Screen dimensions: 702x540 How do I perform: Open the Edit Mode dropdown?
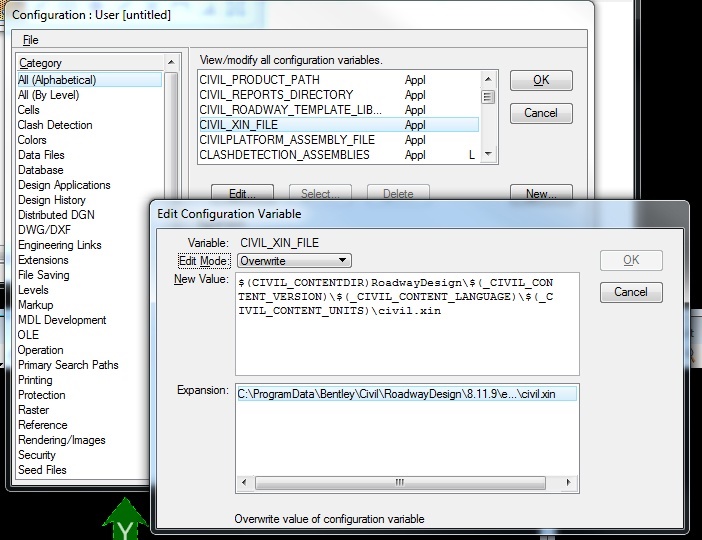(x=294, y=261)
